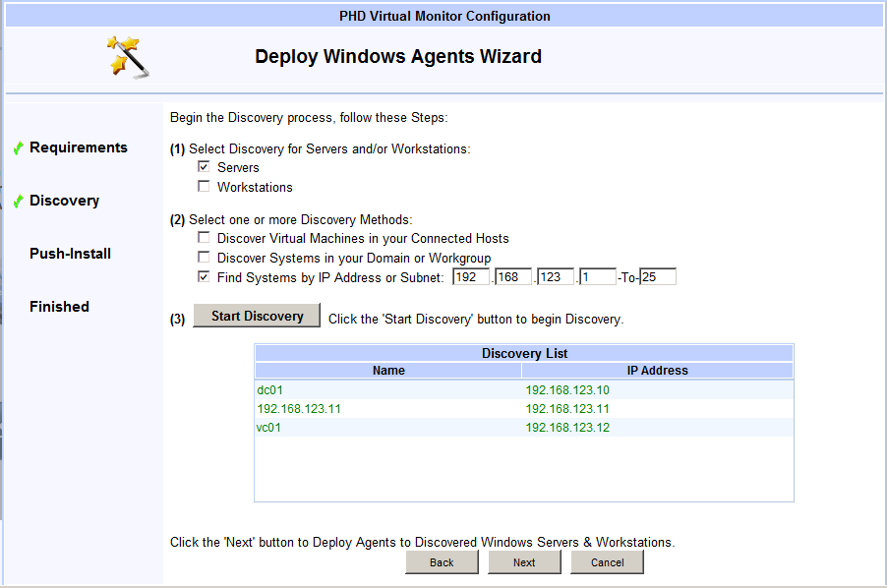
Task: Check Discover Virtual Machines in Connected Hosts
Action: point(204,238)
